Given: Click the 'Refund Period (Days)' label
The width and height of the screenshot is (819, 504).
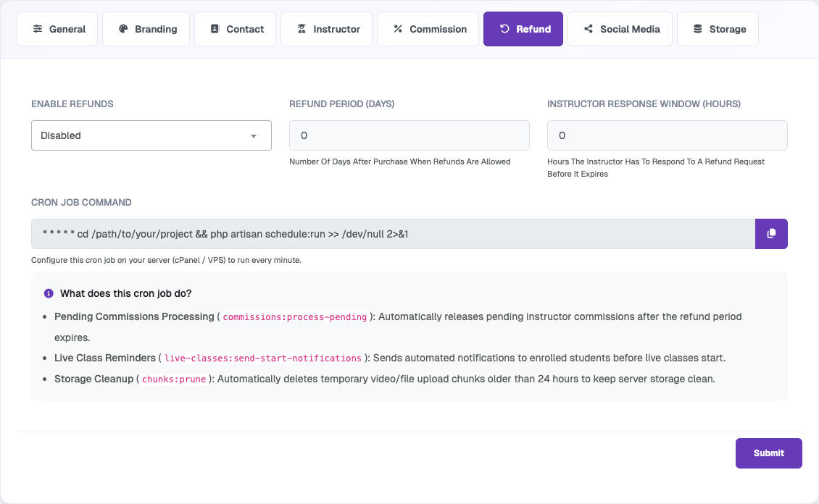Looking at the screenshot, I should click(x=341, y=104).
